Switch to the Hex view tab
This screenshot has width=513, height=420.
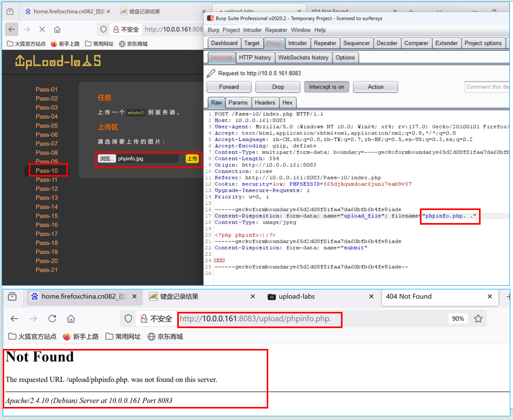pyautogui.click(x=287, y=102)
